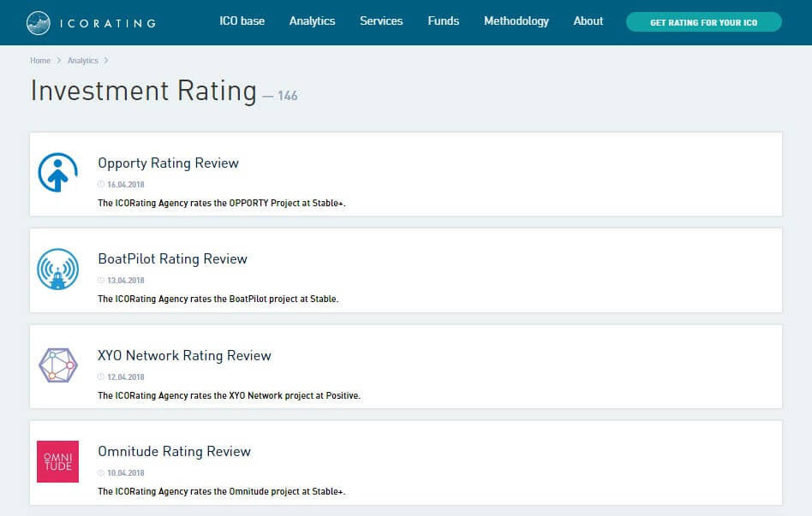Open the pink Omnitude logo
The width and height of the screenshot is (812, 516).
coord(58,461)
